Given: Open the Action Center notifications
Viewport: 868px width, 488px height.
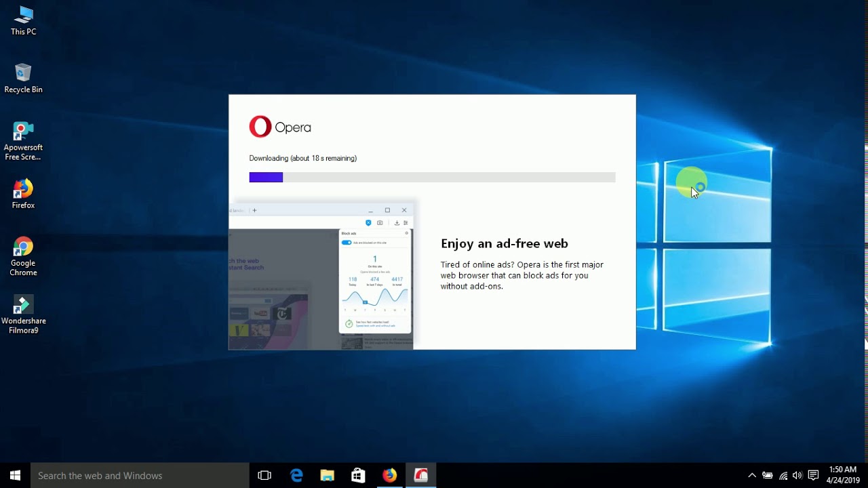Looking at the screenshot, I should tap(814, 476).
